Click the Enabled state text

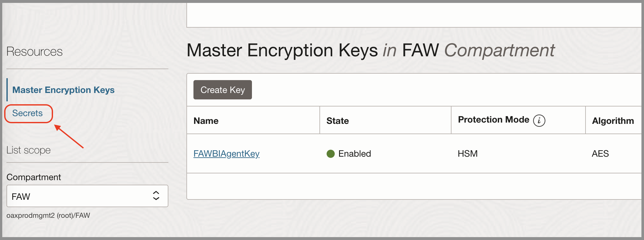point(354,154)
